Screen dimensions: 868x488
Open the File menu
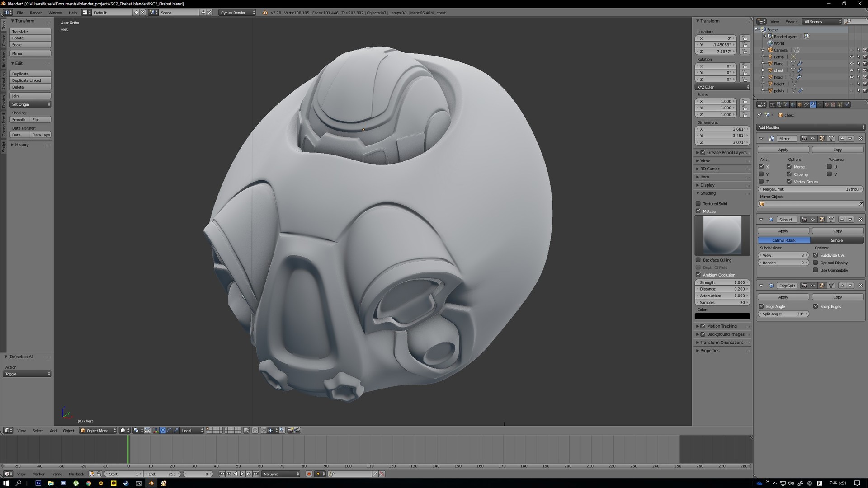tap(20, 13)
